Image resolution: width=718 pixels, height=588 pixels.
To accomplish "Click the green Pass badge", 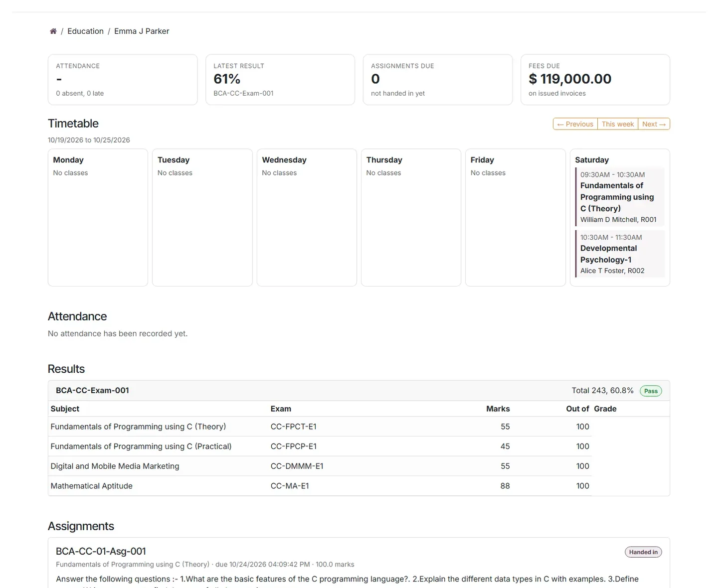I will pos(651,391).
